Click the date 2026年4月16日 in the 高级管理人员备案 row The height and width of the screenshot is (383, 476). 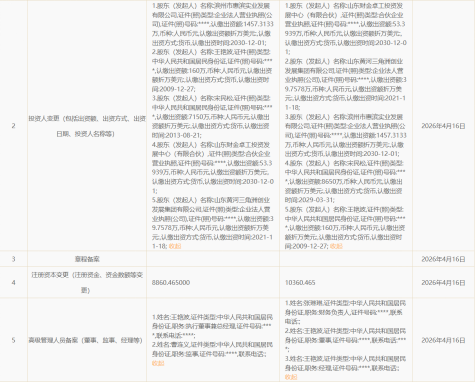coord(443,340)
